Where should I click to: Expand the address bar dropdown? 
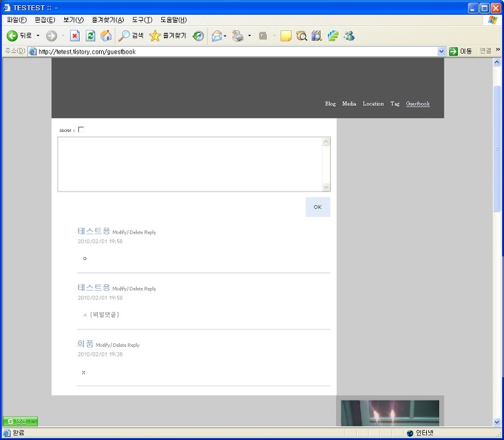441,52
